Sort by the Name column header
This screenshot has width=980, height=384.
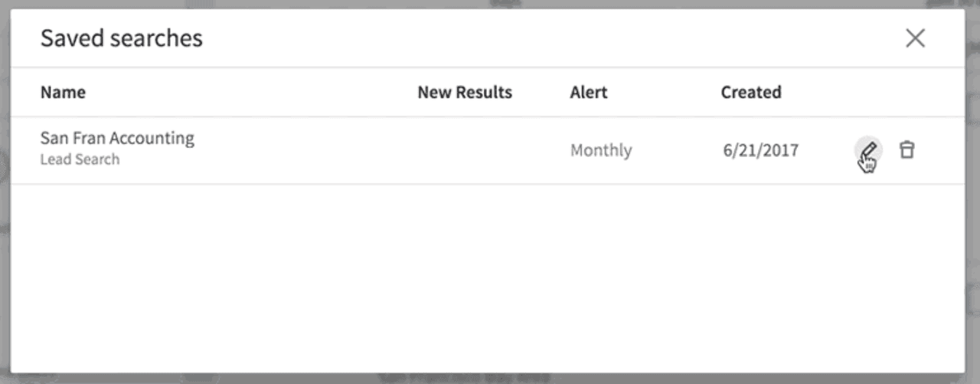tap(63, 93)
